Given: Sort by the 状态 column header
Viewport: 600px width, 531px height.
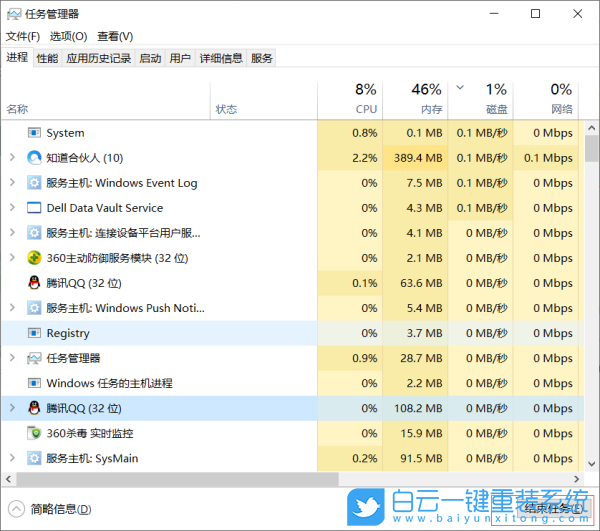Looking at the screenshot, I should 264,101.
